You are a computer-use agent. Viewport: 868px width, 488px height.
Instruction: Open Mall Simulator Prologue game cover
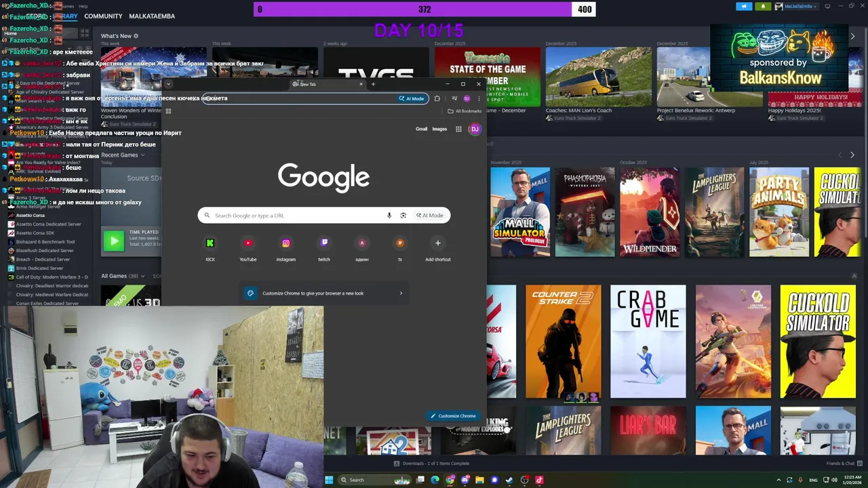click(x=520, y=212)
